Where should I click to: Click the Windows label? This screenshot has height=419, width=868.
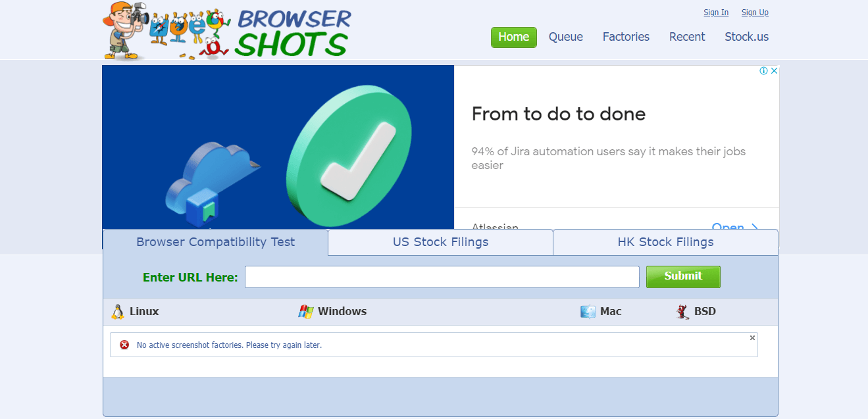pyautogui.click(x=342, y=312)
